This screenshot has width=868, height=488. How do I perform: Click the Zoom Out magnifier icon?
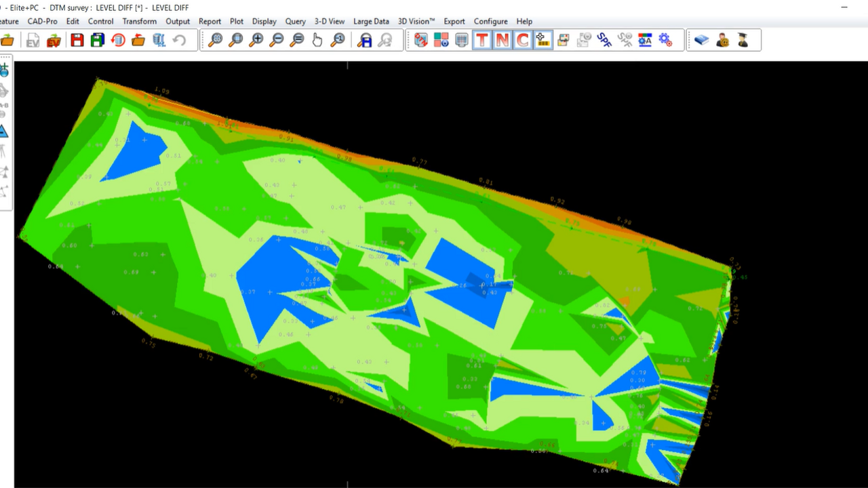pos(276,40)
